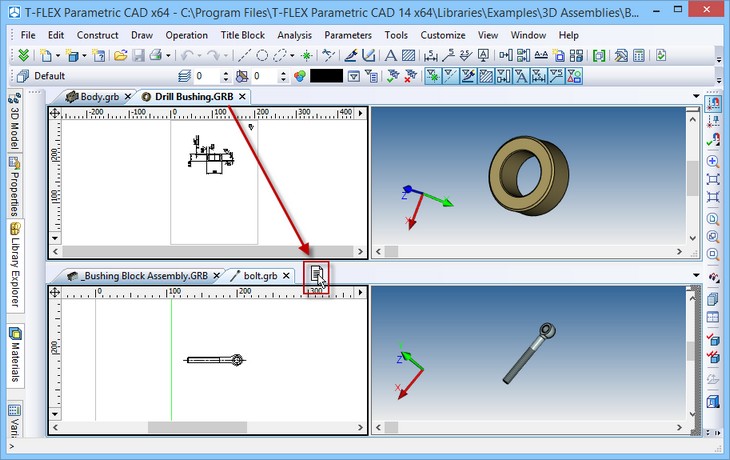Click the Open file folder icon
Viewport: 730px width, 460px height.
coord(120,56)
